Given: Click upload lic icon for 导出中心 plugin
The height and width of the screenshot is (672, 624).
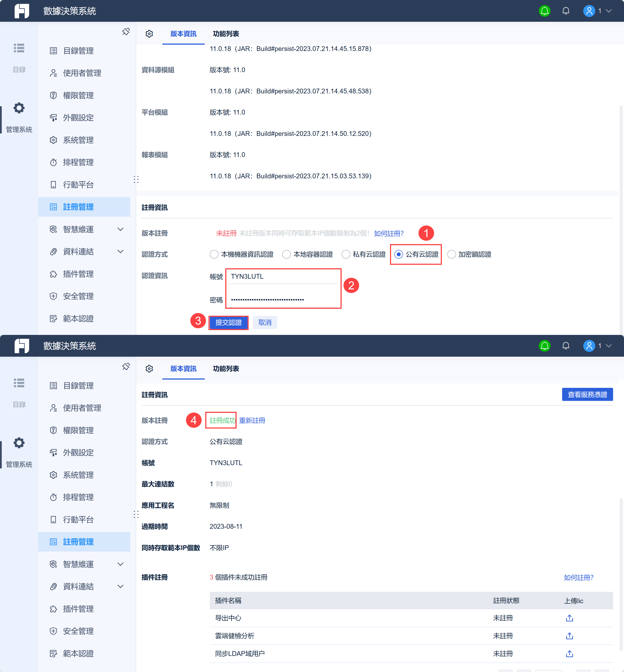Looking at the screenshot, I should (569, 618).
